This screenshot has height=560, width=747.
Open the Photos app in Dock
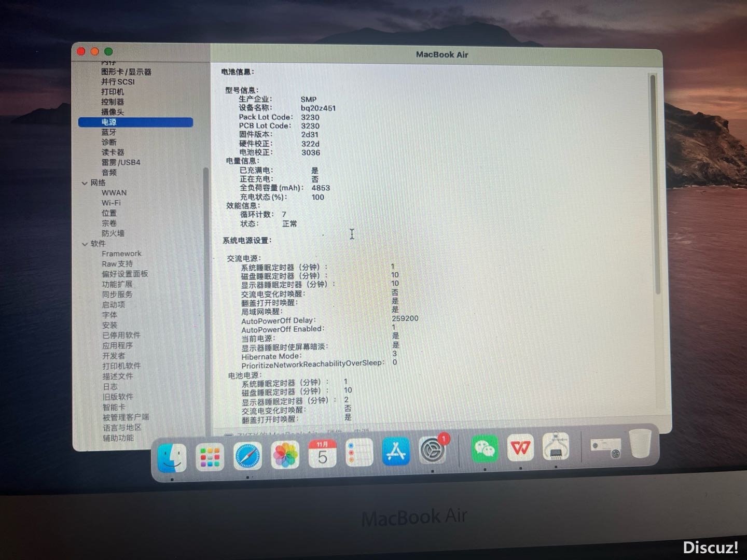point(285,455)
